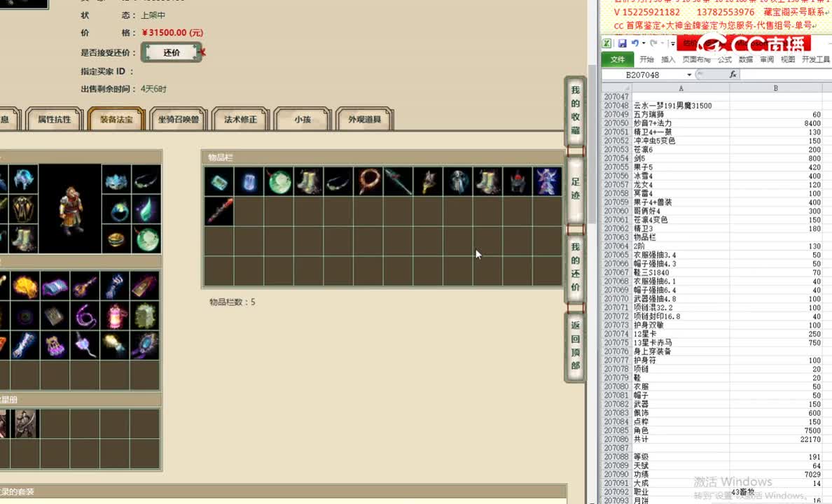Image resolution: width=832 pixels, height=504 pixels.
Task: Click the 我的还价 side button
Action: tap(575, 267)
